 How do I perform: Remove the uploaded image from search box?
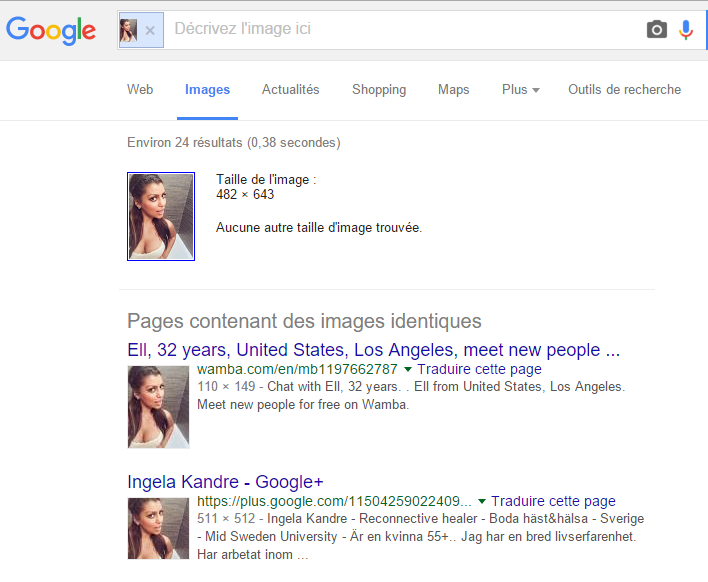pos(150,31)
